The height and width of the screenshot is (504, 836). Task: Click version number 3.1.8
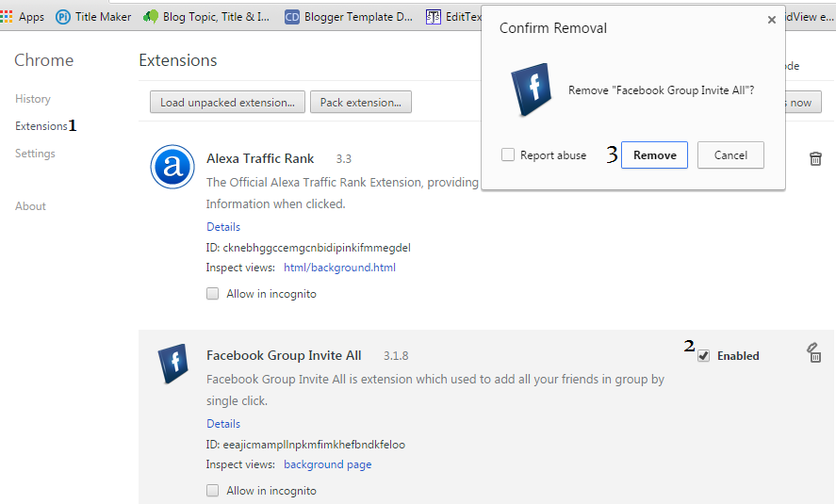pos(396,356)
